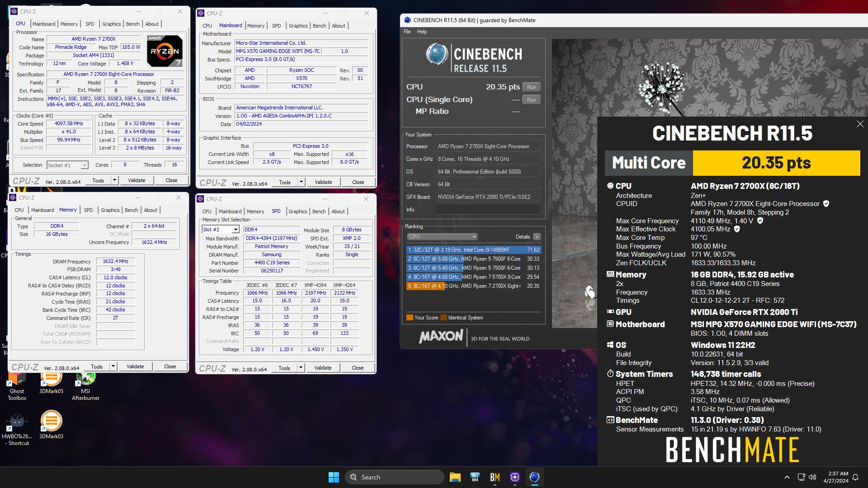
Task: Click the Identical System legend swatch
Action: click(x=443, y=318)
